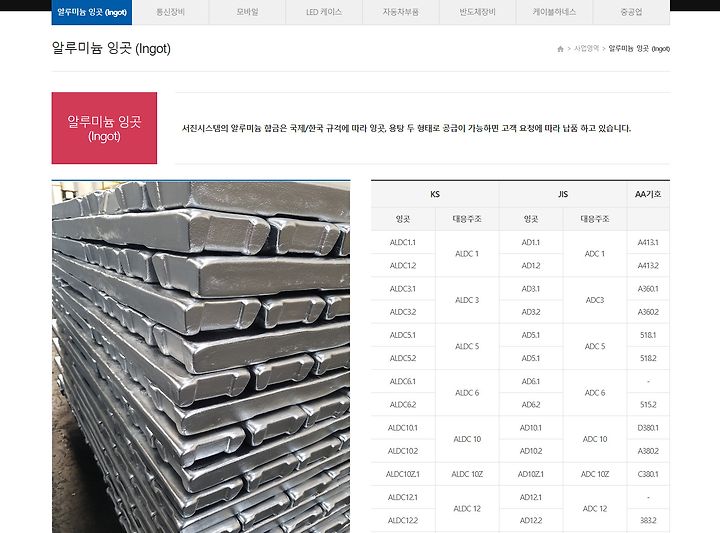
Task: Open the 반도체장비 tab
Action: tap(478, 12)
